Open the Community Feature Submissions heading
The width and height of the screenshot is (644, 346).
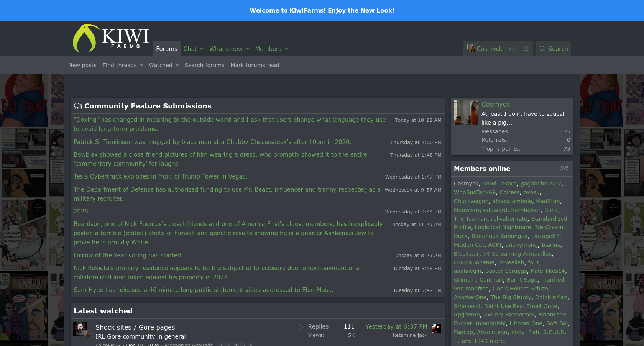pyautogui.click(x=148, y=106)
